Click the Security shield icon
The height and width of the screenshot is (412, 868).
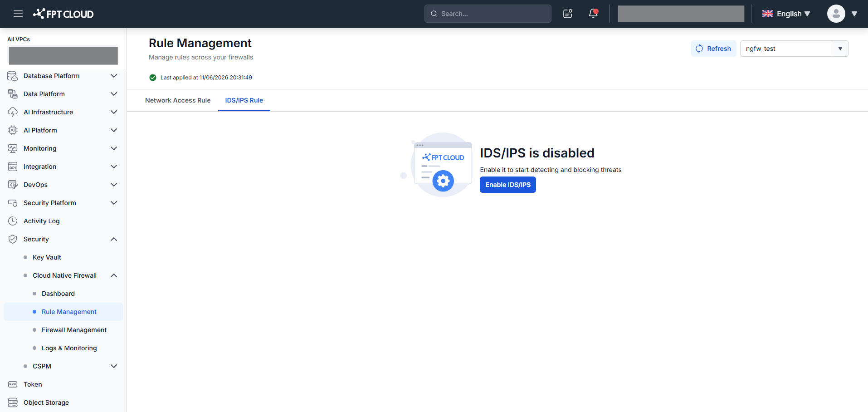(x=13, y=239)
